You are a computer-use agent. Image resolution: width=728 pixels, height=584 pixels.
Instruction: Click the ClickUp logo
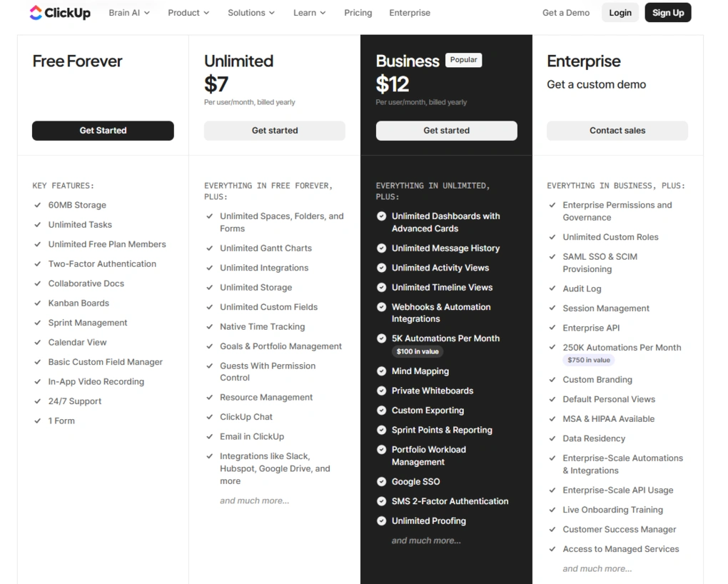[60, 13]
